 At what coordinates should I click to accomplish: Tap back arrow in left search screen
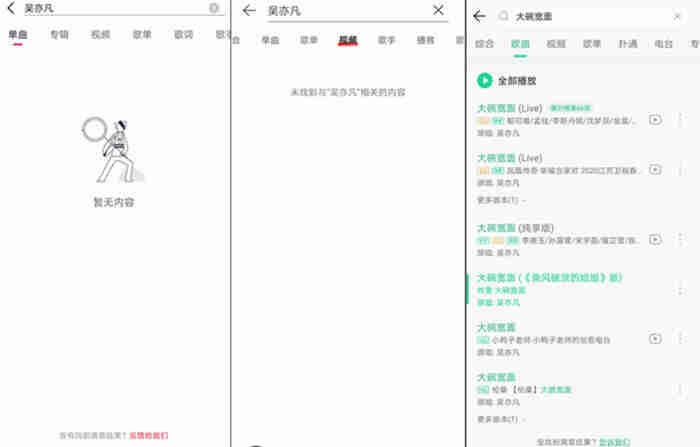(11, 8)
